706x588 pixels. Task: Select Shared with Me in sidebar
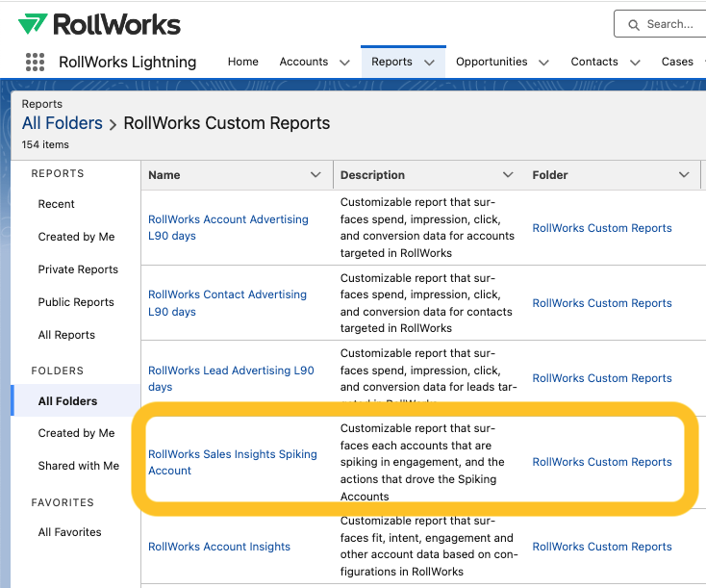(78, 466)
